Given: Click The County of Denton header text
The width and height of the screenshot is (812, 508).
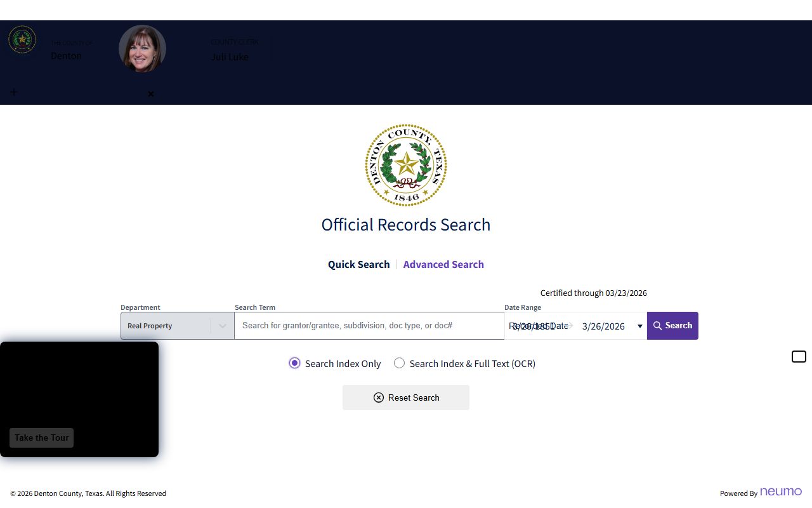Looking at the screenshot, I should pyautogui.click(x=72, y=50).
